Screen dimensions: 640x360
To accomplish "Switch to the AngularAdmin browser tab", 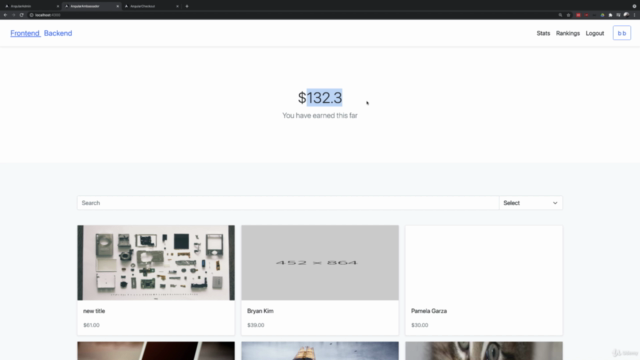I will 32,6.
